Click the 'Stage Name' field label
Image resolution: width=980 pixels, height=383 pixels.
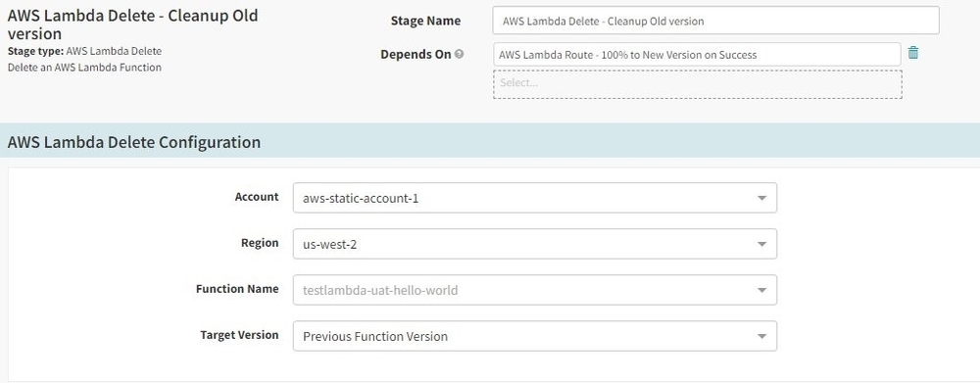point(425,21)
